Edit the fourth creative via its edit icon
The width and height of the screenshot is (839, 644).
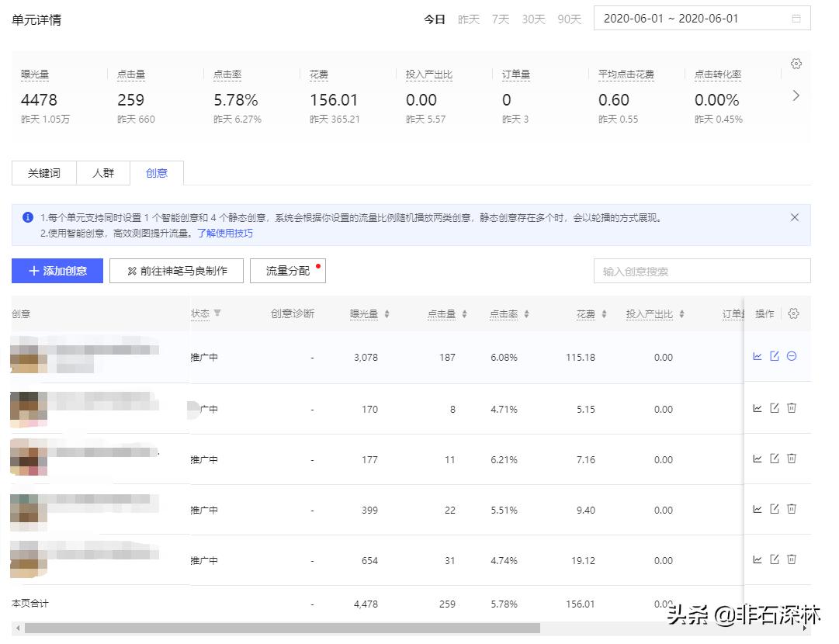[775, 510]
